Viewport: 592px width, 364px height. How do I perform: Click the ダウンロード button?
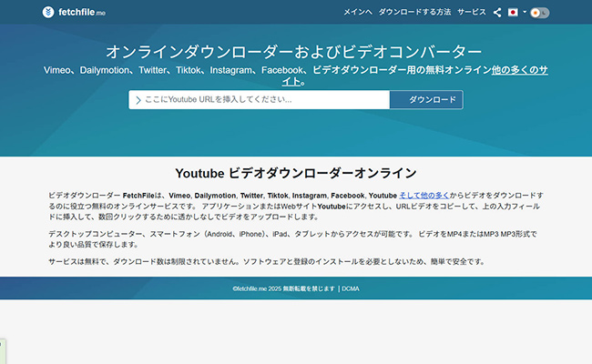point(426,100)
